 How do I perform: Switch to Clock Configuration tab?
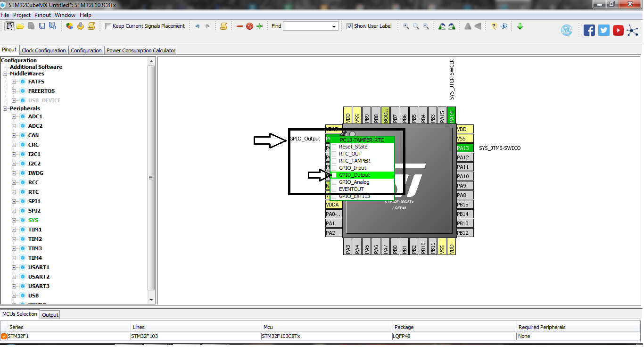pos(44,50)
